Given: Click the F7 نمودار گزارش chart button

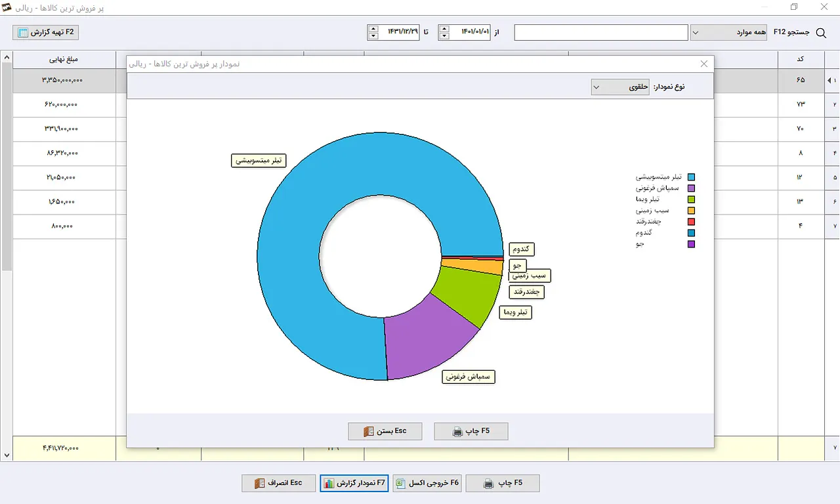Looking at the screenshot, I should tap(355, 483).
